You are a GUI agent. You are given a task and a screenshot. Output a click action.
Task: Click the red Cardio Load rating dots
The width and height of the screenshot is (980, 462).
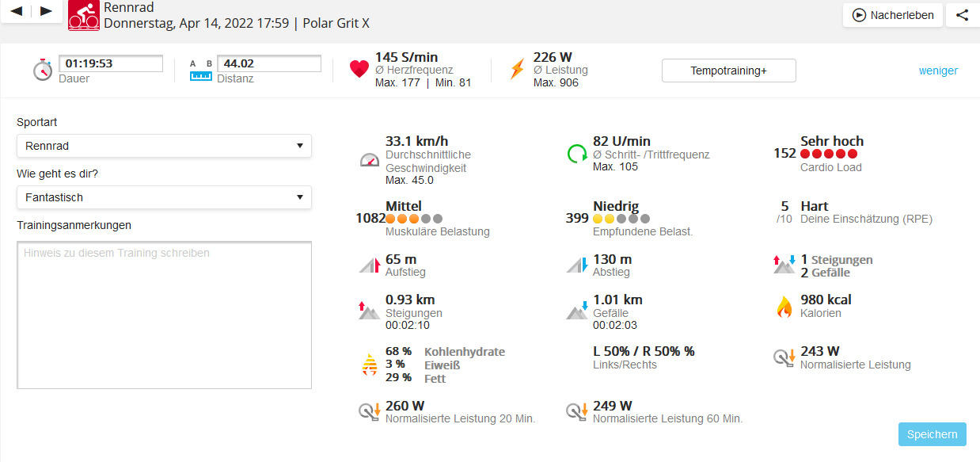coord(828,154)
